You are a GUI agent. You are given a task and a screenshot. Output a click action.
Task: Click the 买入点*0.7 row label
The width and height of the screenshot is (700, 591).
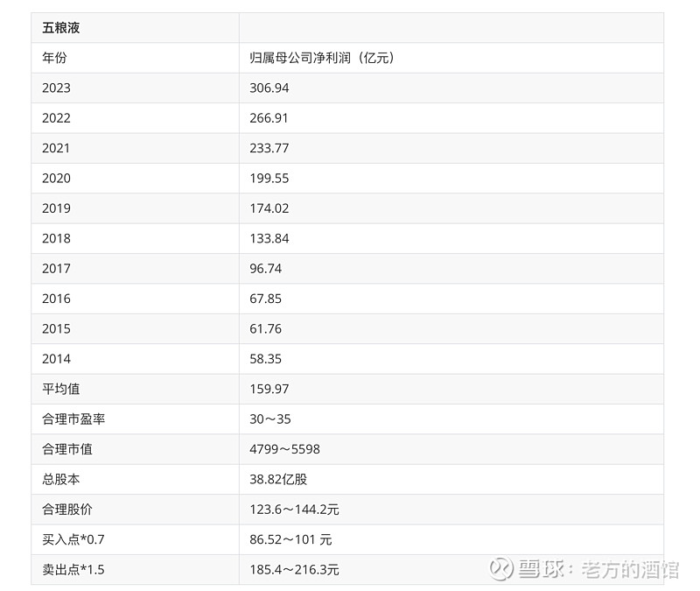point(73,539)
